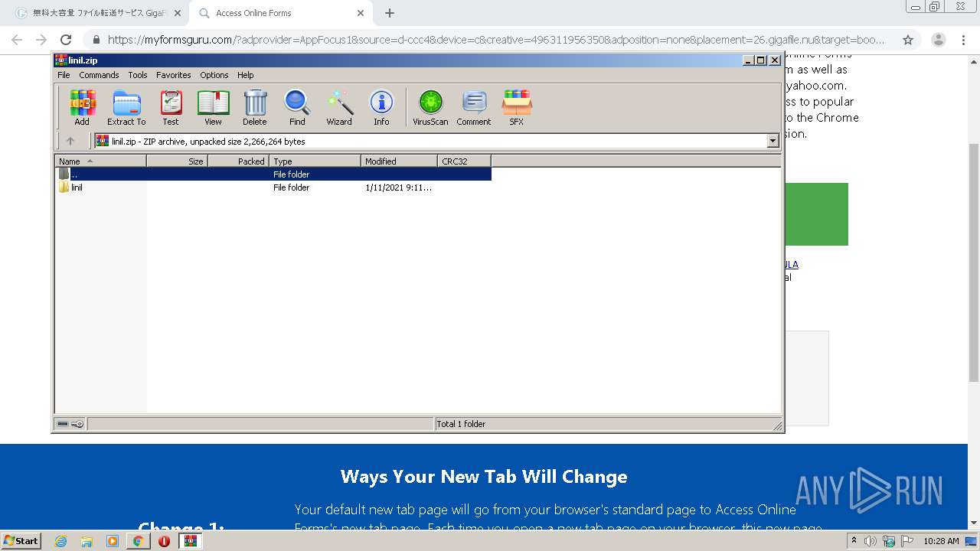Select the linil folder row
The image size is (980, 551).
click(x=273, y=187)
